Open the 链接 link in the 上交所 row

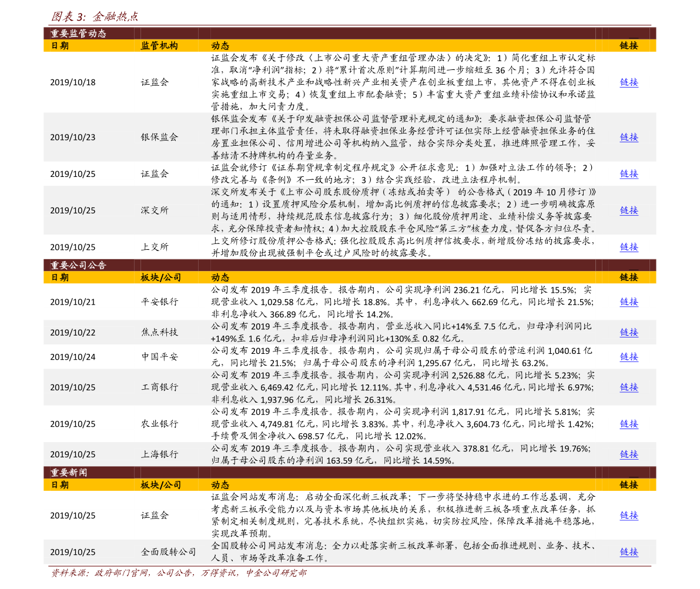tap(628, 247)
